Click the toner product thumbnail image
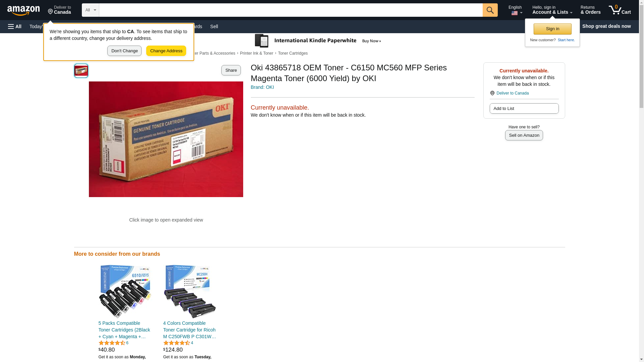644x362 pixels. coord(81,71)
